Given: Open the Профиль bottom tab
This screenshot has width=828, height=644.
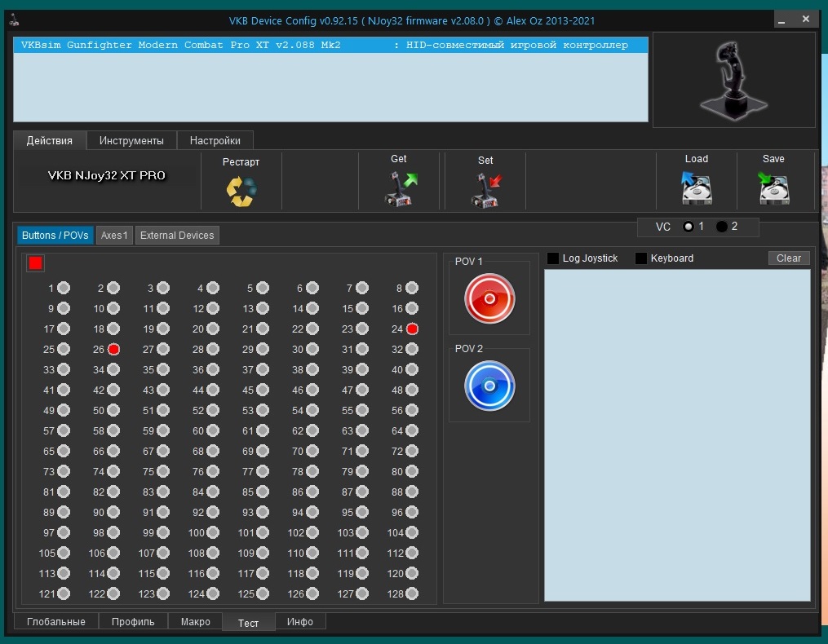Looking at the screenshot, I should 133,622.
